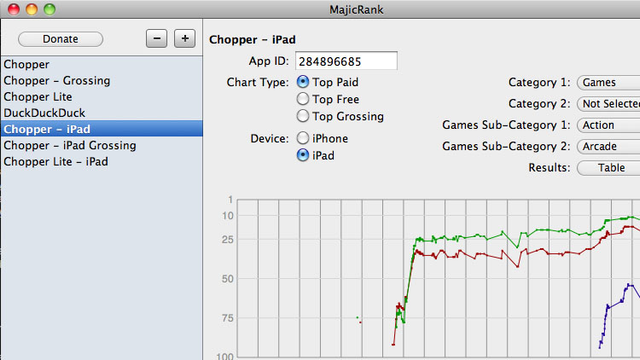Select Chopper – iPad Grossing entry
Screen dimensions: 640x360
pos(101,145)
